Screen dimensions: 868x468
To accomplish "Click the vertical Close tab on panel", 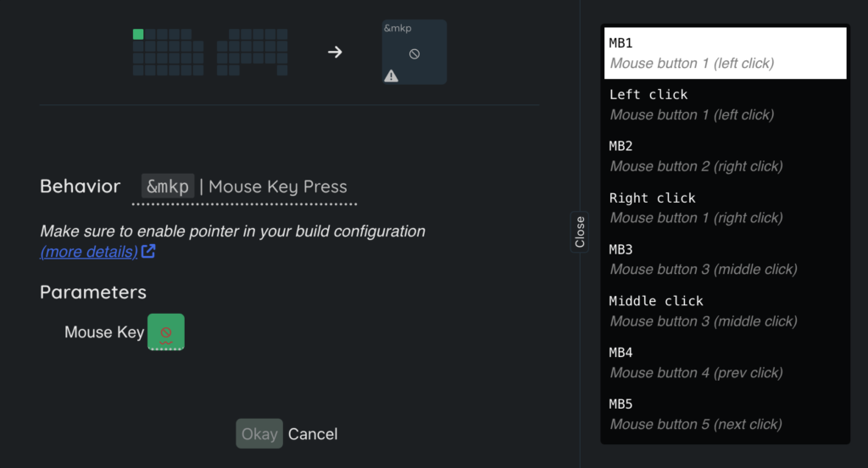I will pyautogui.click(x=580, y=231).
